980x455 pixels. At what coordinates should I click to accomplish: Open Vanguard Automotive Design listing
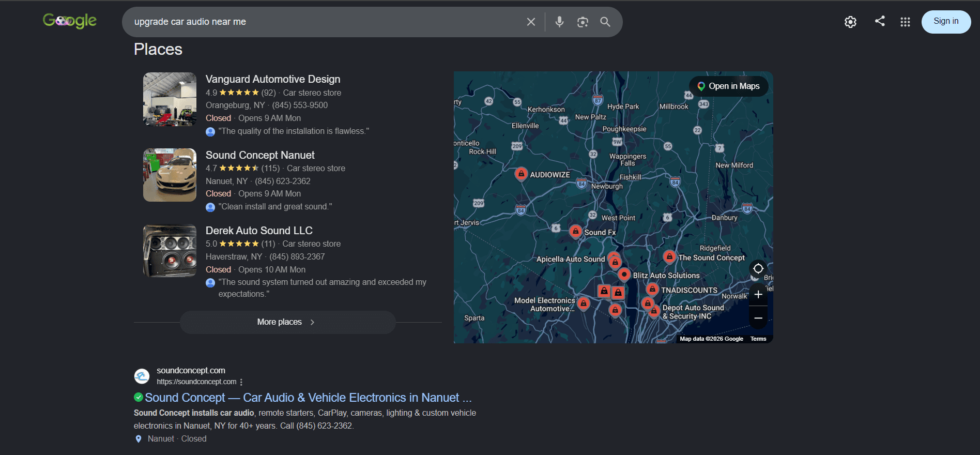[273, 79]
